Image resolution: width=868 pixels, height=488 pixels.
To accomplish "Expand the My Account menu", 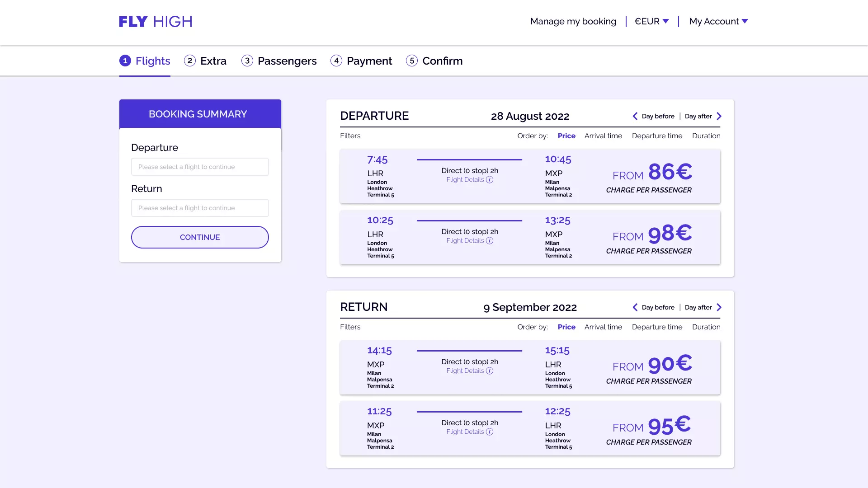I will click(x=718, y=21).
